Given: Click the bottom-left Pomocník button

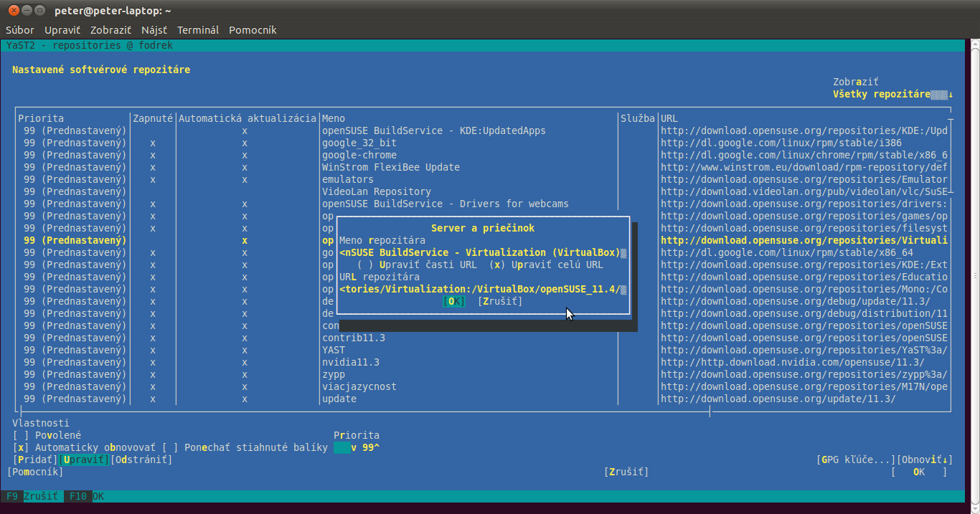Looking at the screenshot, I should tap(35, 472).
